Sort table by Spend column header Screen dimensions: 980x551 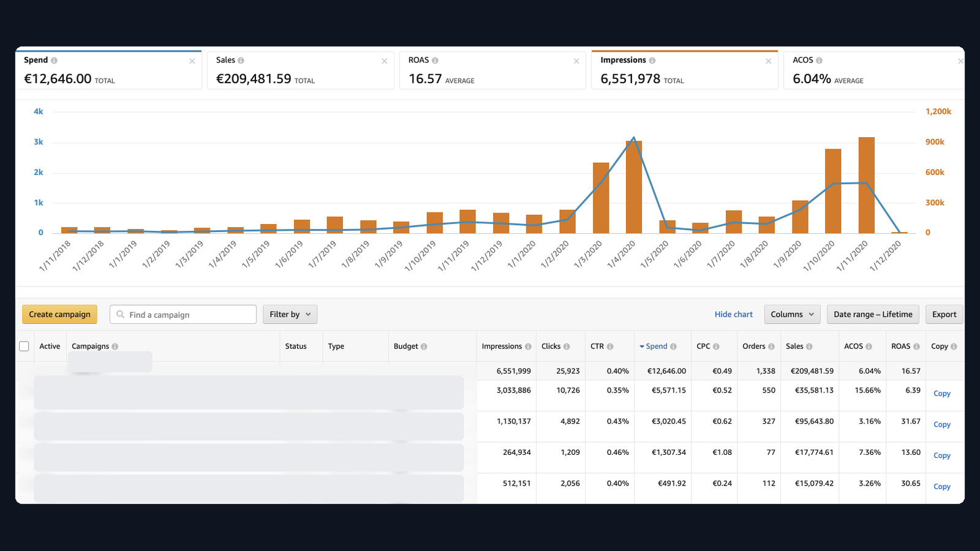(x=656, y=347)
